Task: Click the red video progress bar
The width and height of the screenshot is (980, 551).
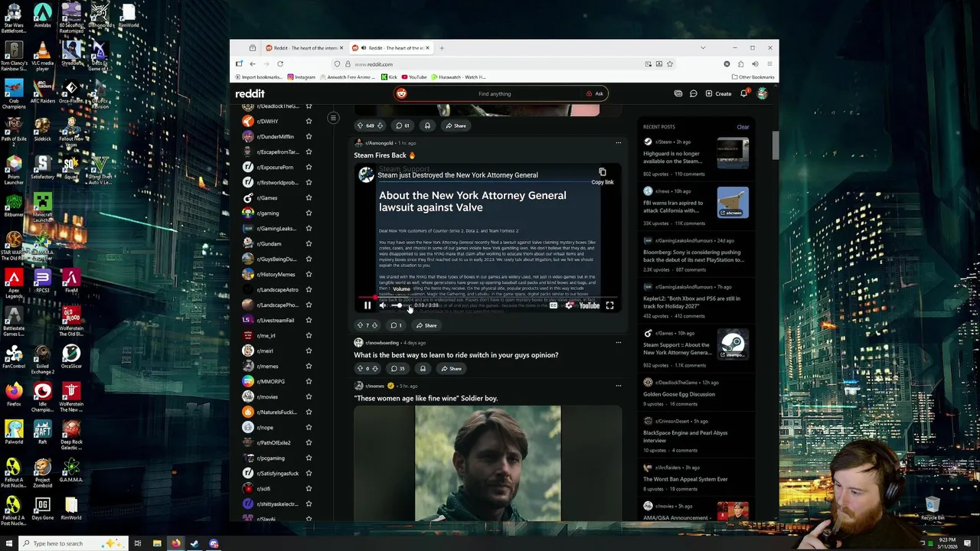Action: point(488,297)
